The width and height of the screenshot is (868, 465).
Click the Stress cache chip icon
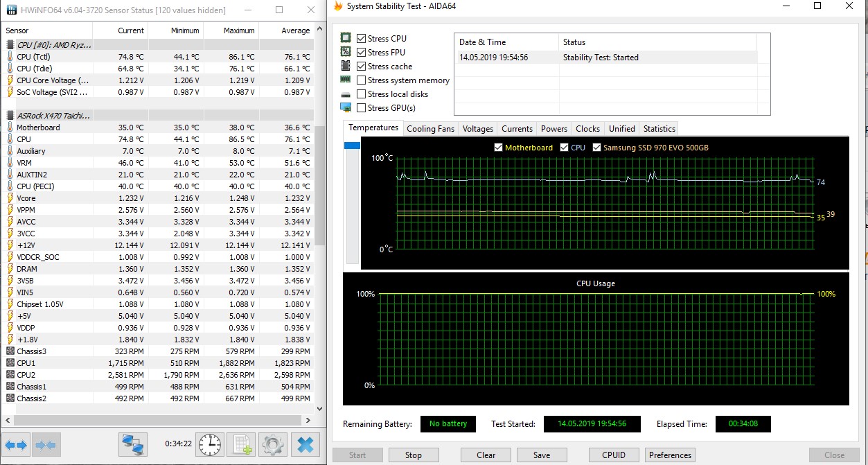coord(346,66)
